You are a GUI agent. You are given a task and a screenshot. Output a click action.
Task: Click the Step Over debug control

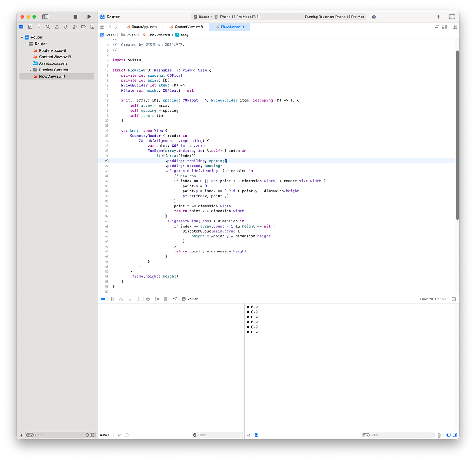point(121,299)
